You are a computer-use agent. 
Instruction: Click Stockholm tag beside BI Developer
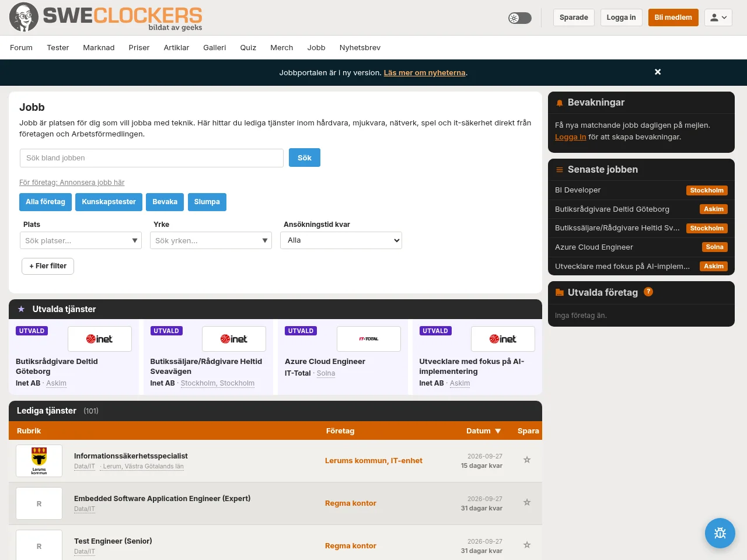pyautogui.click(x=707, y=190)
